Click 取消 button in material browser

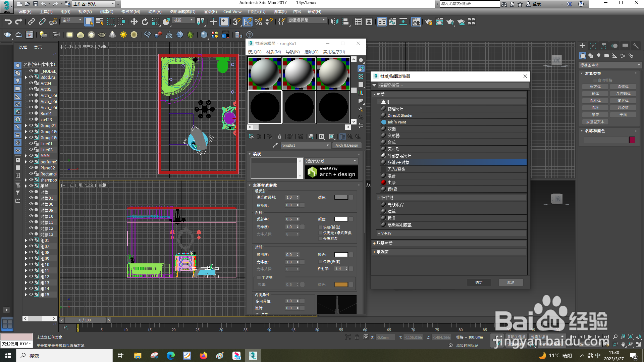511,282
